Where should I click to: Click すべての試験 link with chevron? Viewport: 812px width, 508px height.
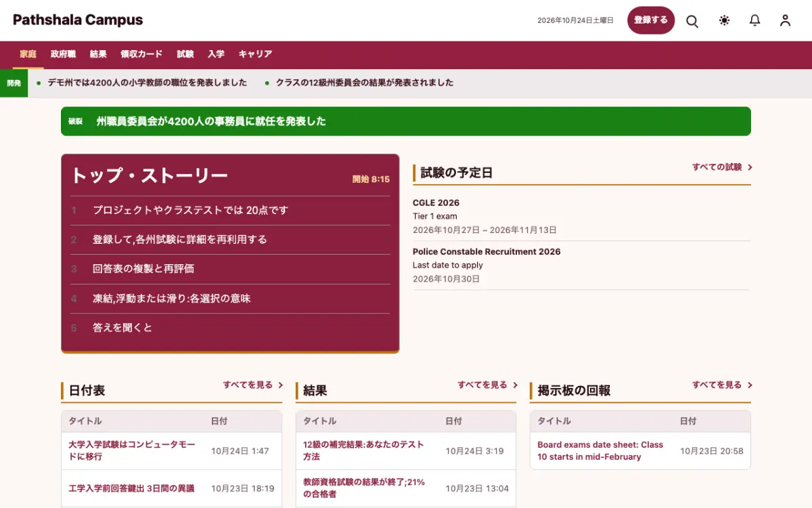(x=722, y=167)
